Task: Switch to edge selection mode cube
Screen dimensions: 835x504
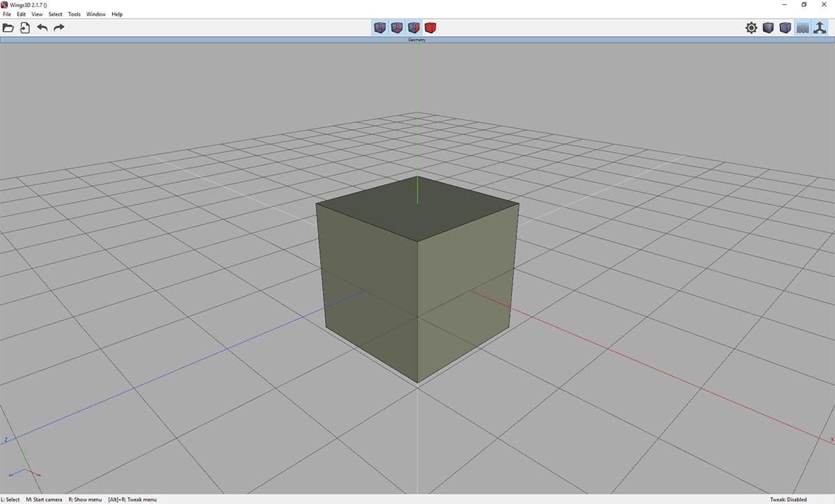Action: click(397, 28)
